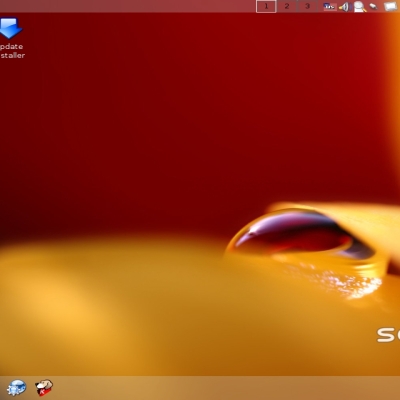Open the speaker volume tray icon

tap(344, 7)
